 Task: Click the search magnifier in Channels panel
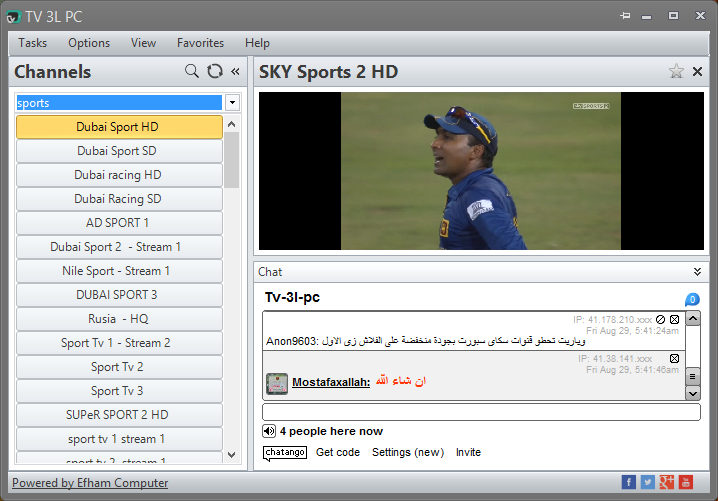[192, 71]
